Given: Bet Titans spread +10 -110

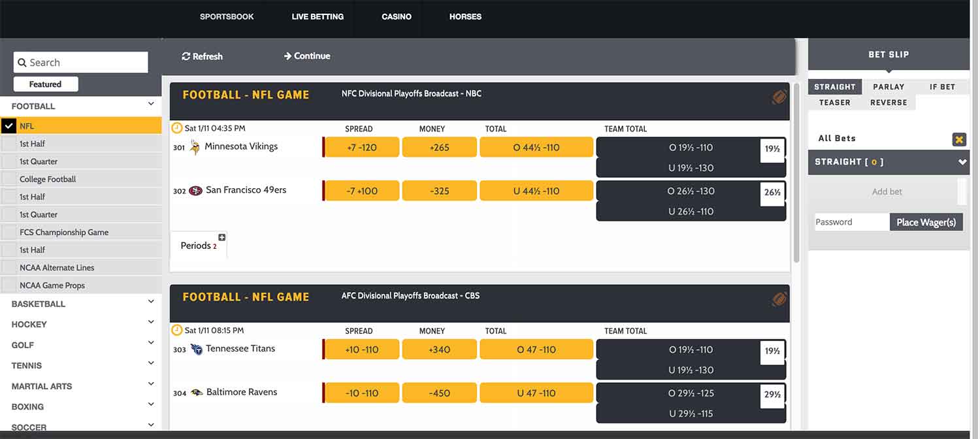Looking at the screenshot, I should (361, 349).
